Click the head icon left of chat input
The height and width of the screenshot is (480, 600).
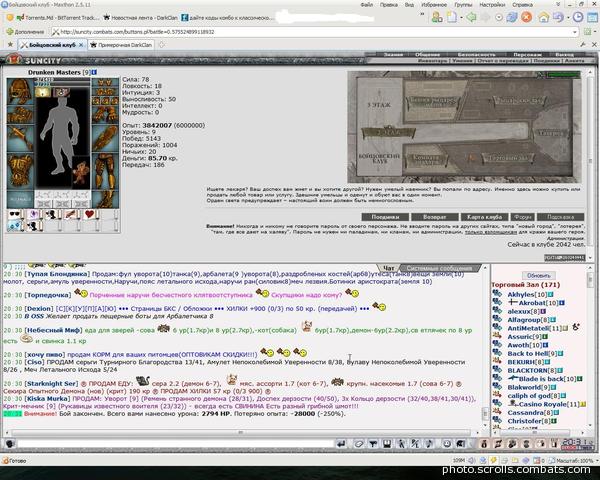(10, 444)
